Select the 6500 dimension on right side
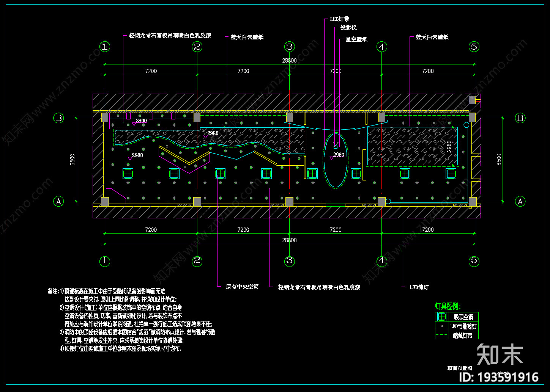Screen dimensions: 550x392 click(499, 160)
